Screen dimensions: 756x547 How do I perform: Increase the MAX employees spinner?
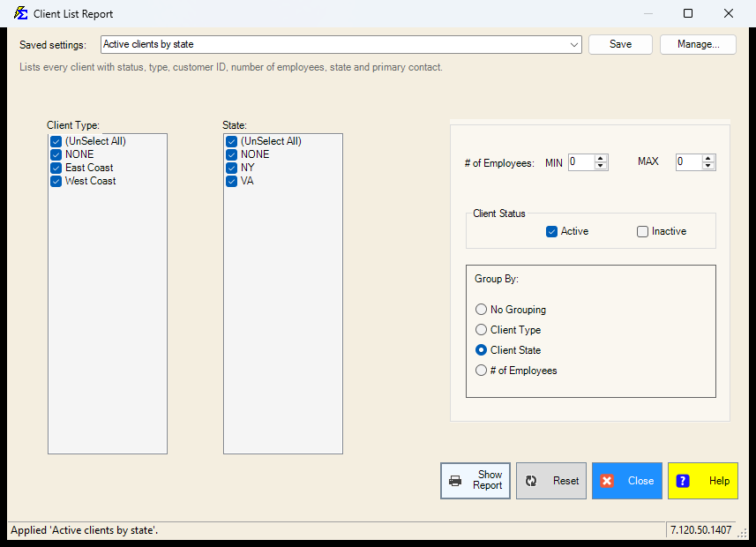pos(707,158)
